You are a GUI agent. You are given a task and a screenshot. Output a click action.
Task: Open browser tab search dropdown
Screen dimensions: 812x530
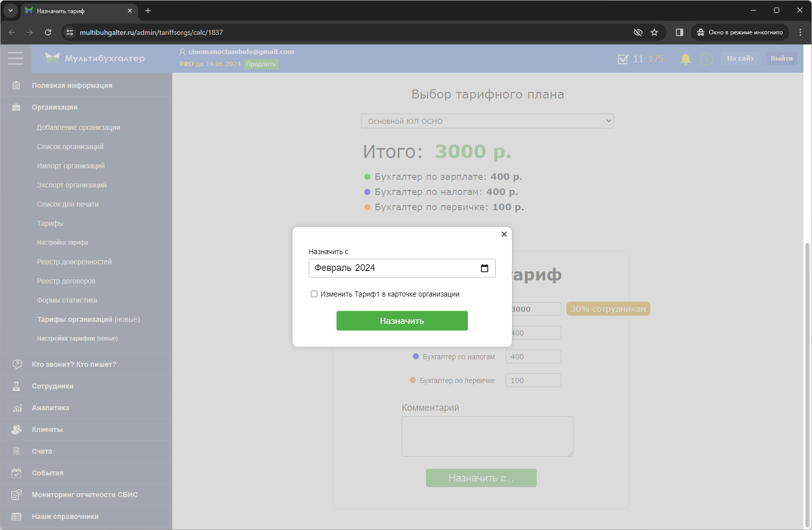pos(11,11)
